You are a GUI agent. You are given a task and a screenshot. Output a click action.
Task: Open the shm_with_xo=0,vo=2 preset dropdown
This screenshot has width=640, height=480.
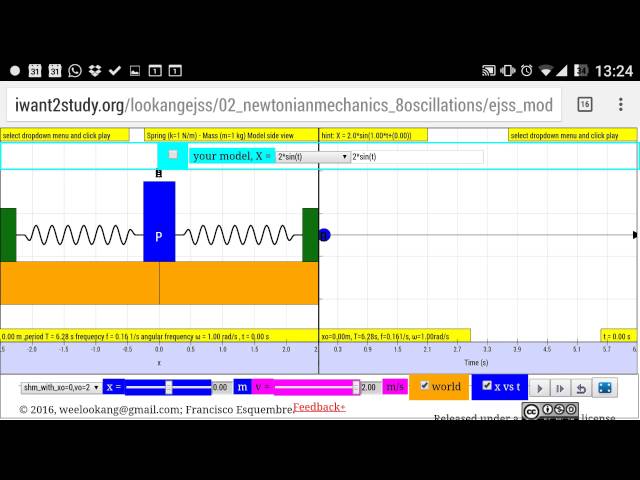click(x=60, y=387)
